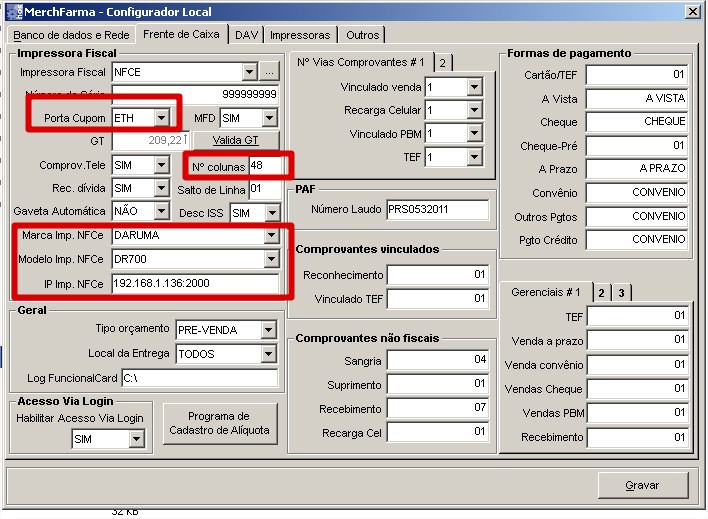
Task: Open Programa de Cadastro de Alíquota
Action: point(219,423)
